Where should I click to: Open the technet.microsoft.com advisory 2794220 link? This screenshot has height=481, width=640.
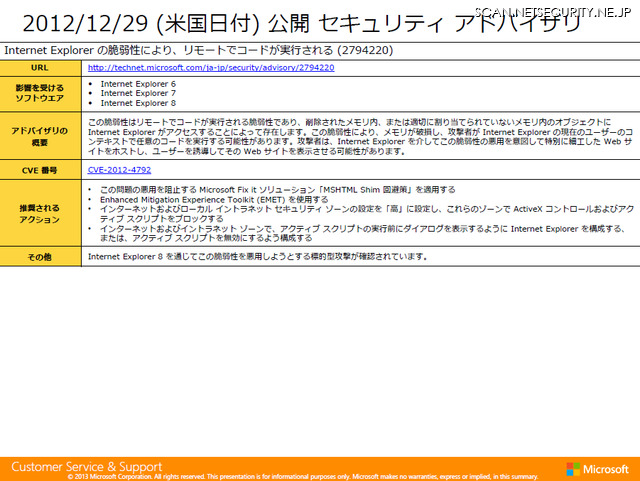point(211,68)
